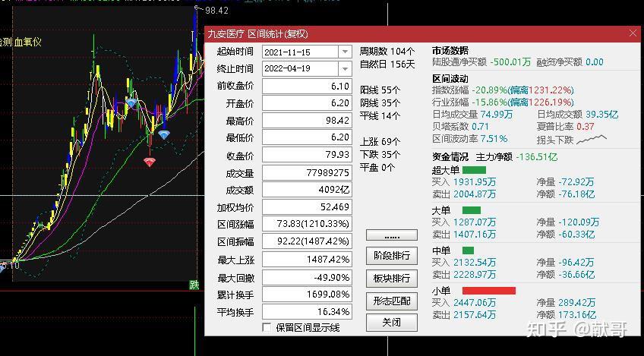Click the 主力净额 -136.51亿 text

pos(516,157)
